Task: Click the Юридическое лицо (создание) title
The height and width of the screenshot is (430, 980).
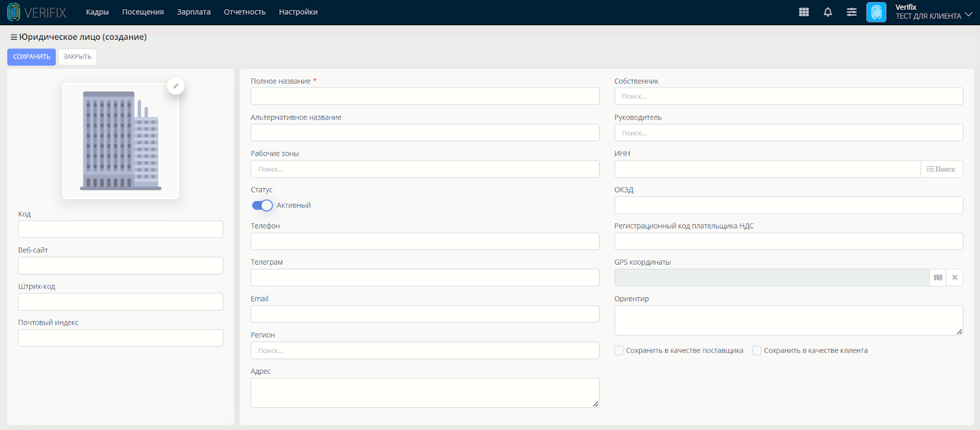Action: pos(83,37)
